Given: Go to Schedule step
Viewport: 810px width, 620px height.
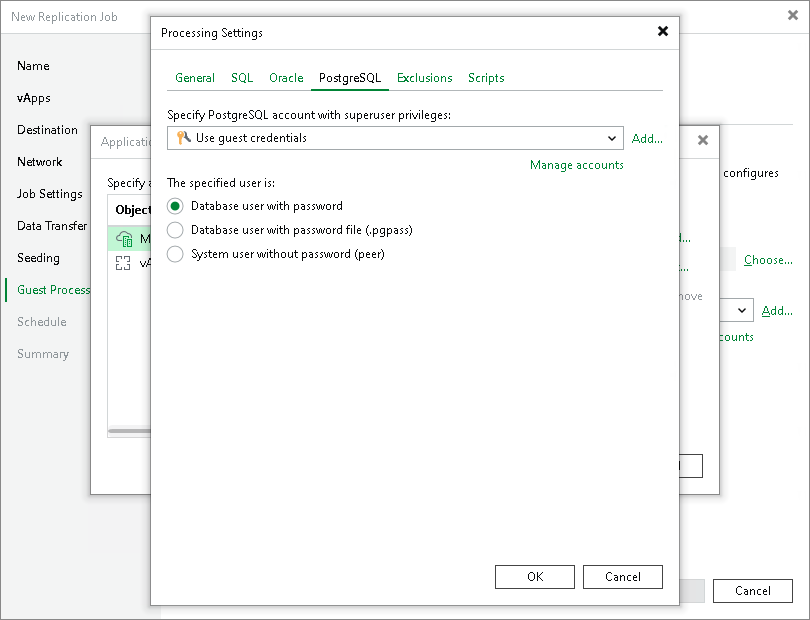Looking at the screenshot, I should pos(41,322).
